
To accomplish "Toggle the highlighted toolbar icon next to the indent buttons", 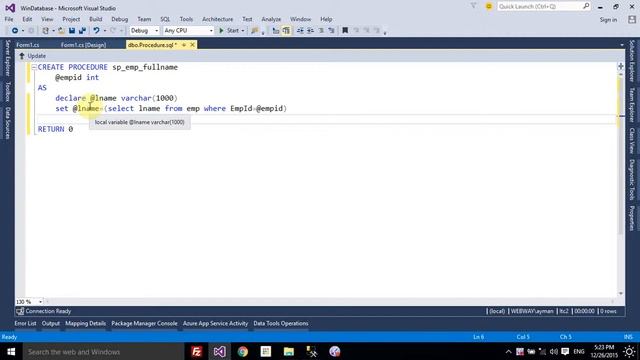I will 286,31.
